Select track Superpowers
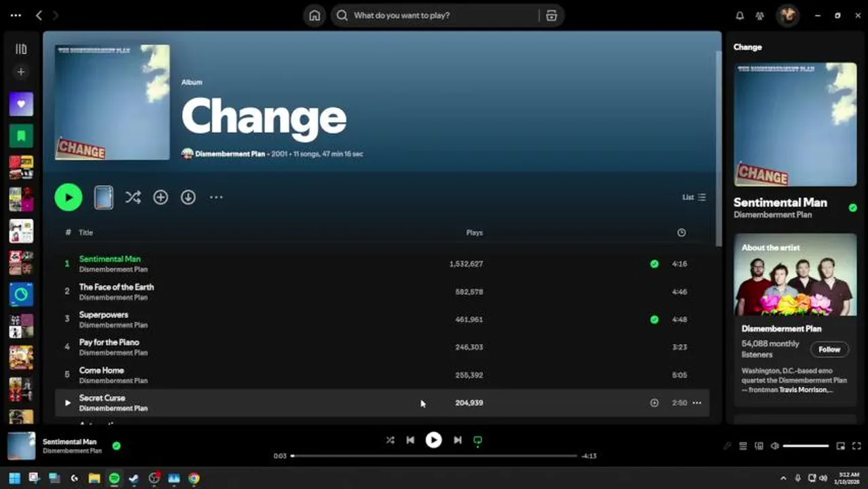 (382, 319)
